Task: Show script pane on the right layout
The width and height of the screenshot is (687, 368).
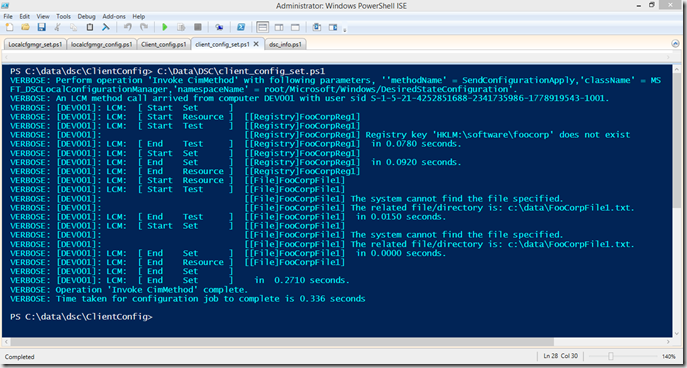Action: tap(279, 27)
